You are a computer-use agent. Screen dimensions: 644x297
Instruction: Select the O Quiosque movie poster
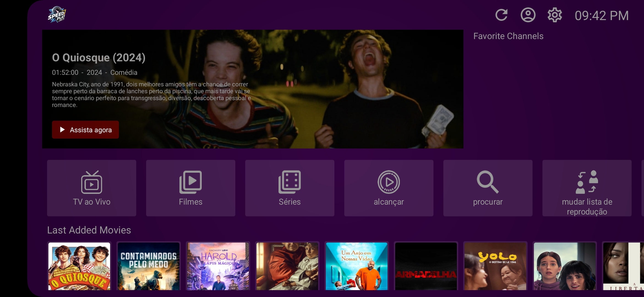pyautogui.click(x=79, y=266)
